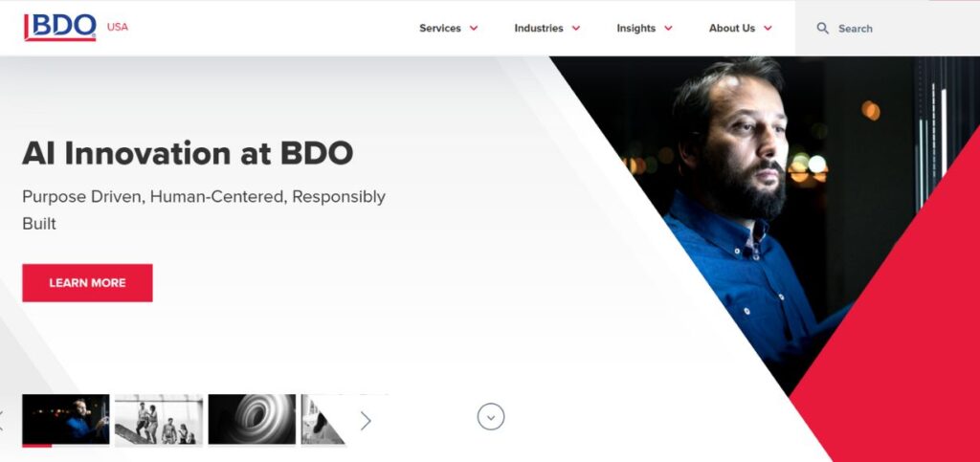Expand the Industries chevron

pos(575,28)
